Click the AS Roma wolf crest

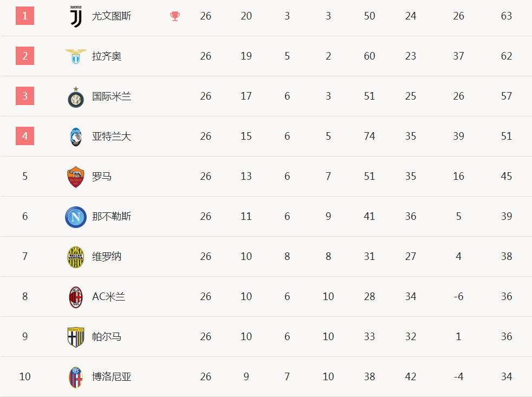(76, 177)
